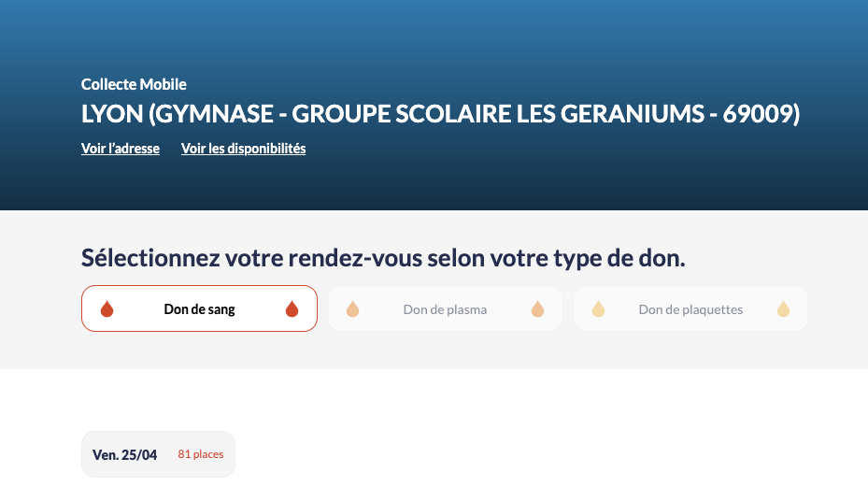Click the Collecte Mobile label
This screenshot has width=868, height=487.
click(x=134, y=84)
